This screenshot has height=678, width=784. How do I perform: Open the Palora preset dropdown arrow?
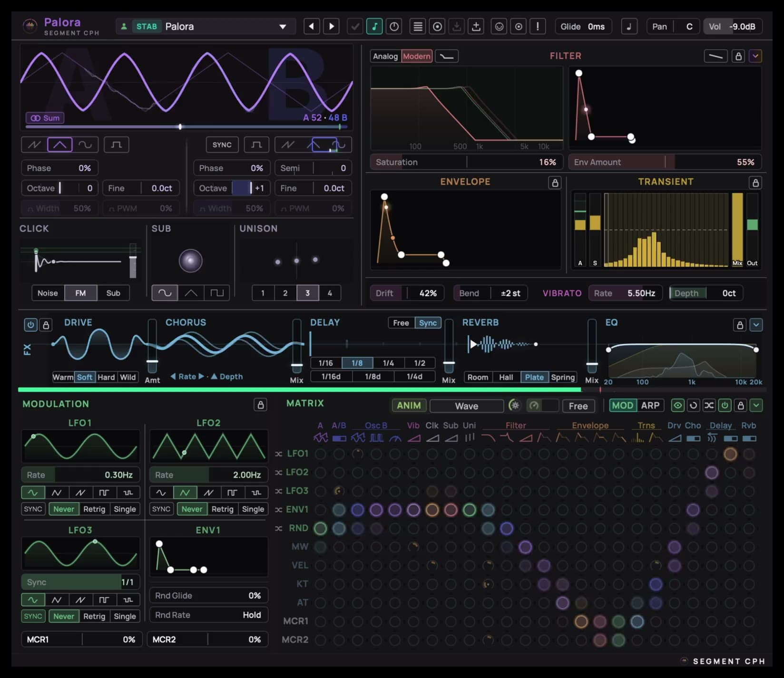[283, 27]
